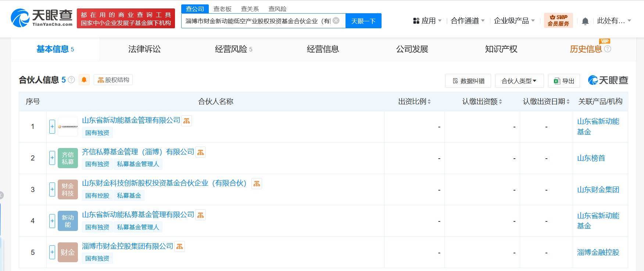The image size is (644, 271).
Task: Click the Tianyancha logo in the header
Action: 42,18
